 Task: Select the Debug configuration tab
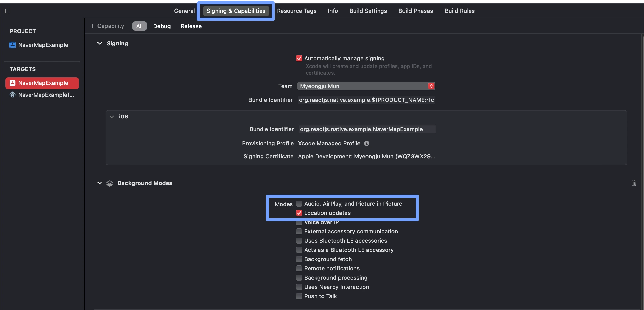[x=162, y=26]
